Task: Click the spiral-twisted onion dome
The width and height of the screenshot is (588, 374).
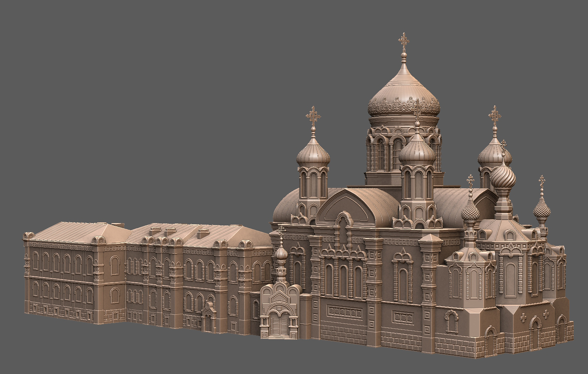Action: pos(503,177)
